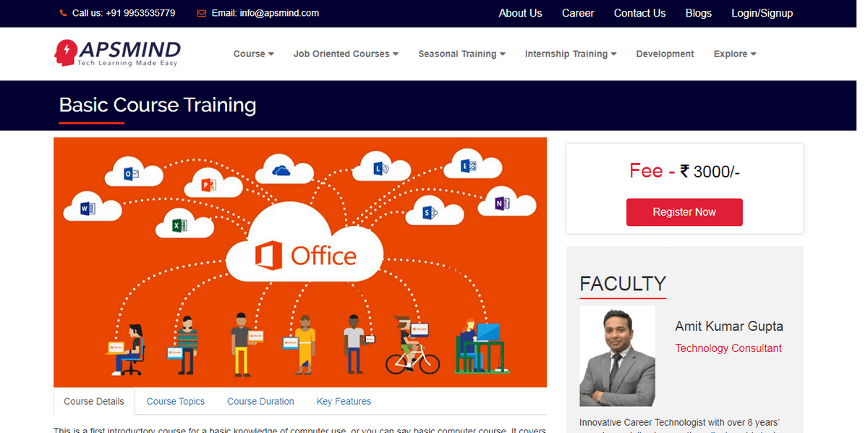Click the Technology Consultant title text

pyautogui.click(x=728, y=348)
